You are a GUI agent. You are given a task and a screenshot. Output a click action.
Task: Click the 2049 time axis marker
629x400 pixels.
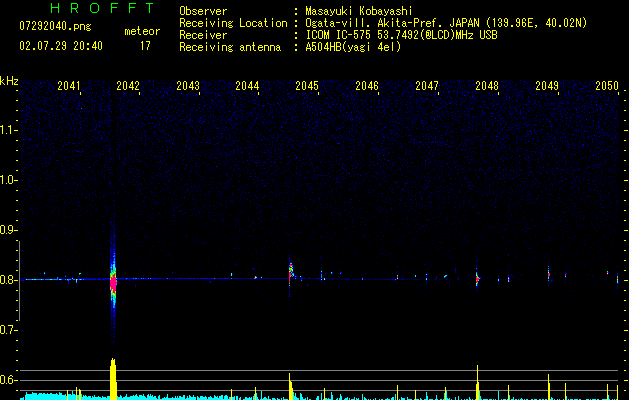tap(547, 86)
